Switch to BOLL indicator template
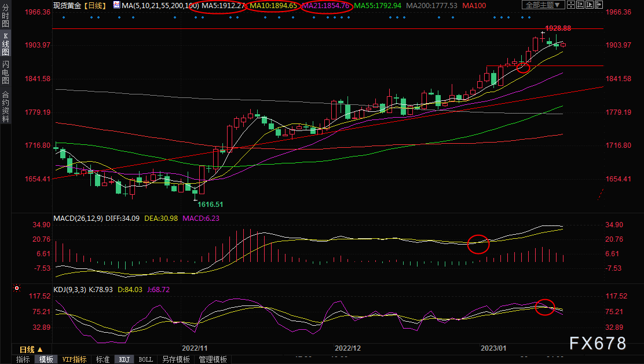 point(146,359)
